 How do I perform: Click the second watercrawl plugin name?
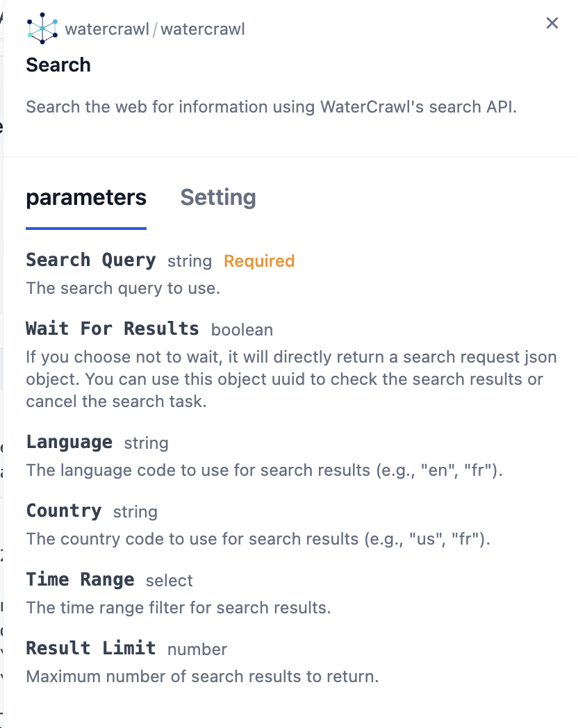click(203, 29)
